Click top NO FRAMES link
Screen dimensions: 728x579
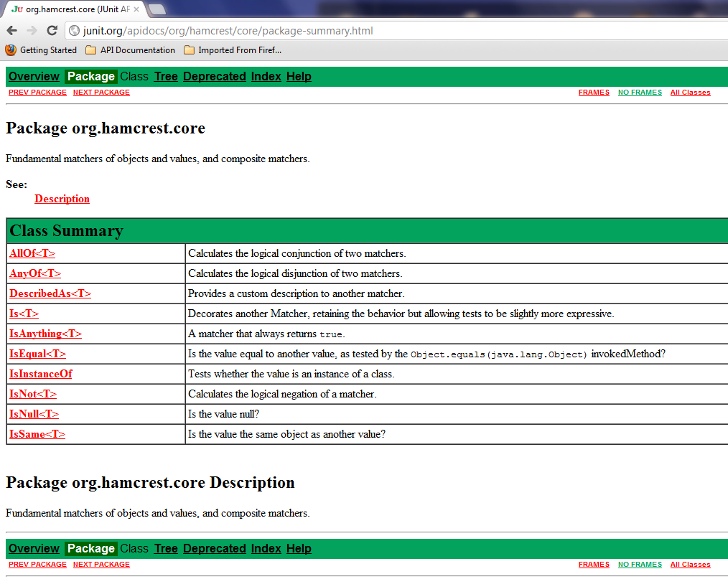coord(640,93)
